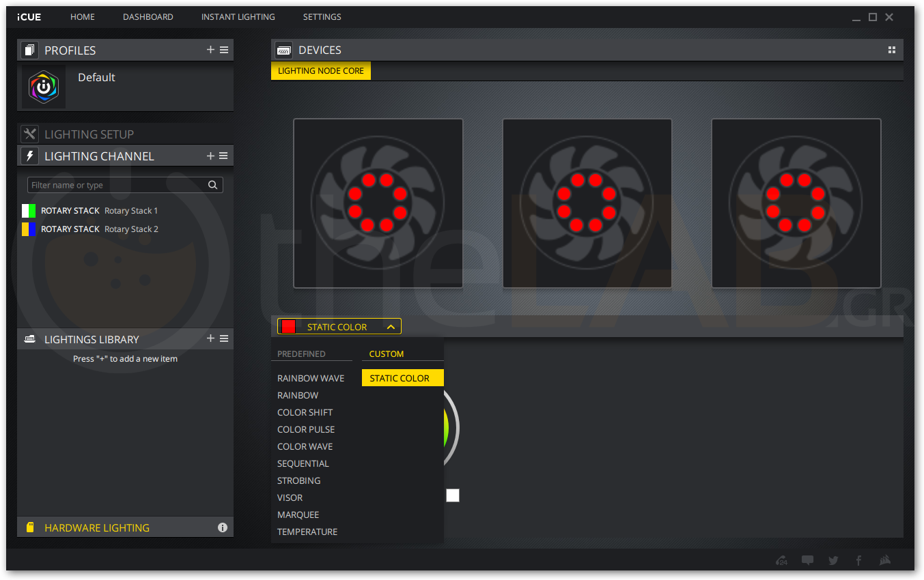
Task: Choose COLOR PULSE effect
Action: point(306,429)
